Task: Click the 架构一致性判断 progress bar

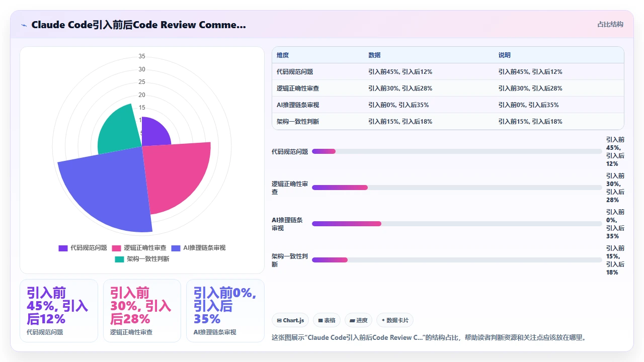Action: pyautogui.click(x=457, y=260)
